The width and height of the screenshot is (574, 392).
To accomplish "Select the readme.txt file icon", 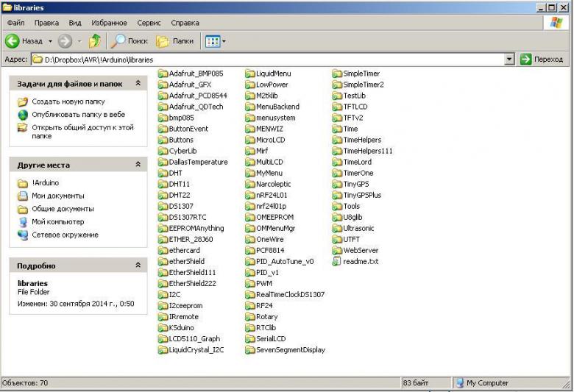I will coord(337,261).
